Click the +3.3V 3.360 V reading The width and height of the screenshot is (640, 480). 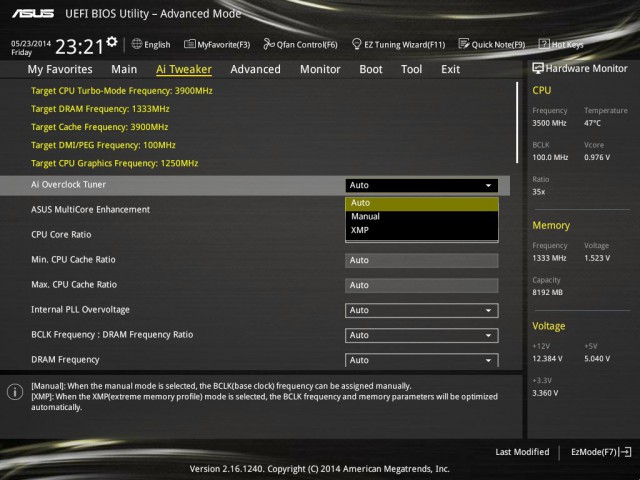click(x=545, y=393)
